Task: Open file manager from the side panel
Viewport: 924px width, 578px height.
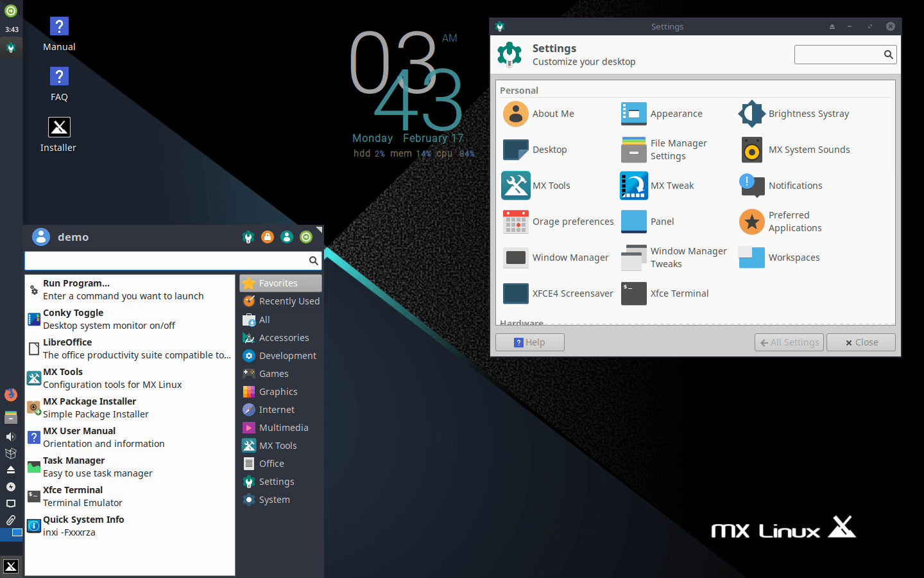Action: 11,417
